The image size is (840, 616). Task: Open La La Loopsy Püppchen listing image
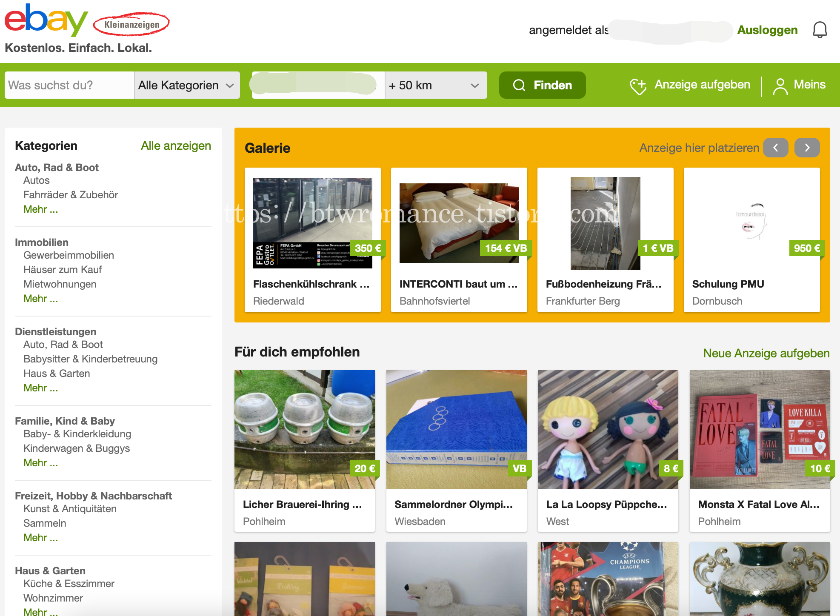608,430
